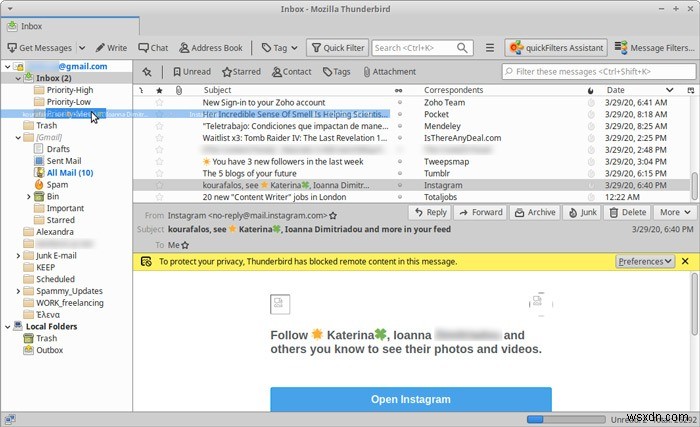Viewport: 700px width, 427px height.
Task: Sort by thread column icon
Action: coord(141,90)
